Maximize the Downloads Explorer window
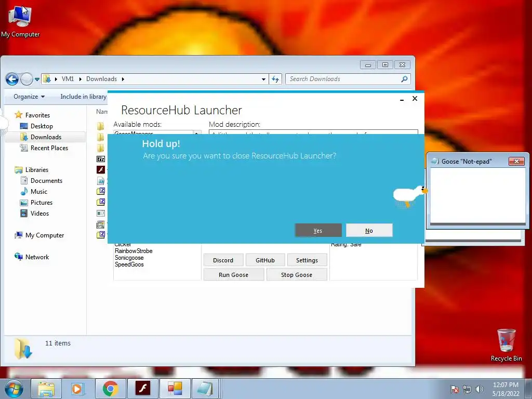Viewport: 532px width, 399px height. [385, 65]
